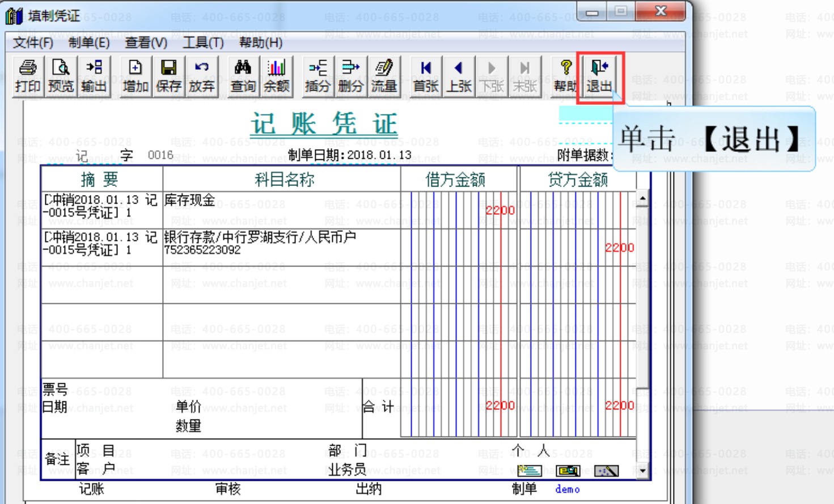The width and height of the screenshot is (834, 504).
Task: Go to first voucher 首张
Action: click(426, 76)
